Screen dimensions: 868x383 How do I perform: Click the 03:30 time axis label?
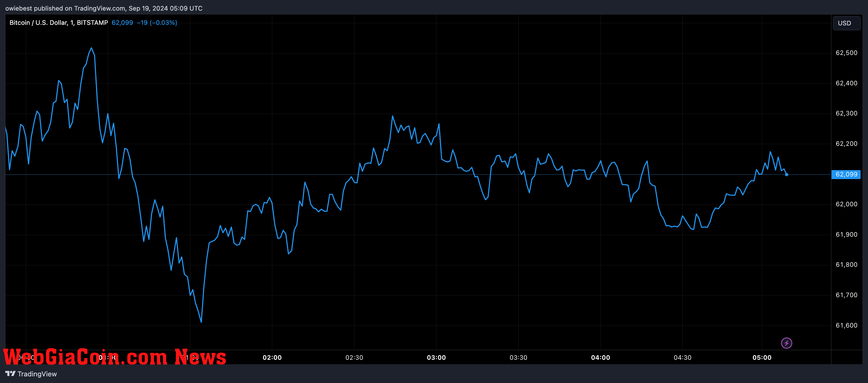pyautogui.click(x=518, y=357)
